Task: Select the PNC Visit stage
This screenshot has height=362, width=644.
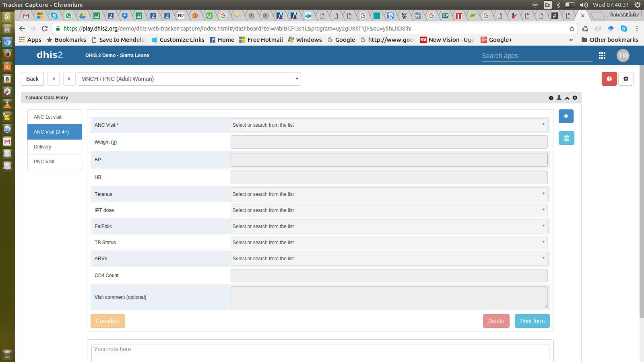Action: point(55,162)
